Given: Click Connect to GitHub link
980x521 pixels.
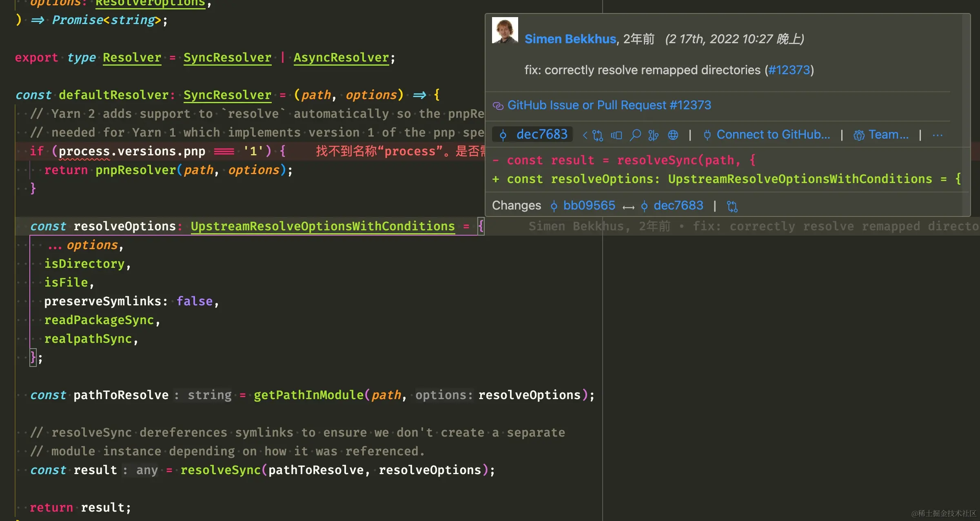Looking at the screenshot, I should click(773, 135).
